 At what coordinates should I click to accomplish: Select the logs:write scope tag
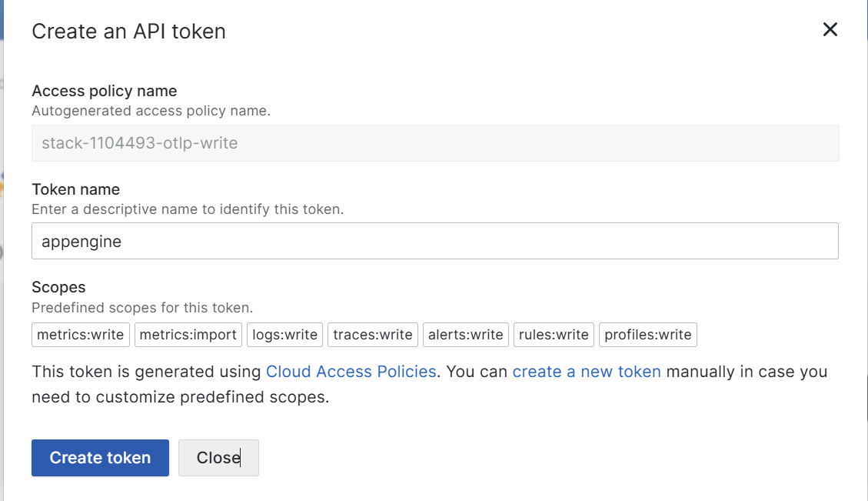click(284, 334)
